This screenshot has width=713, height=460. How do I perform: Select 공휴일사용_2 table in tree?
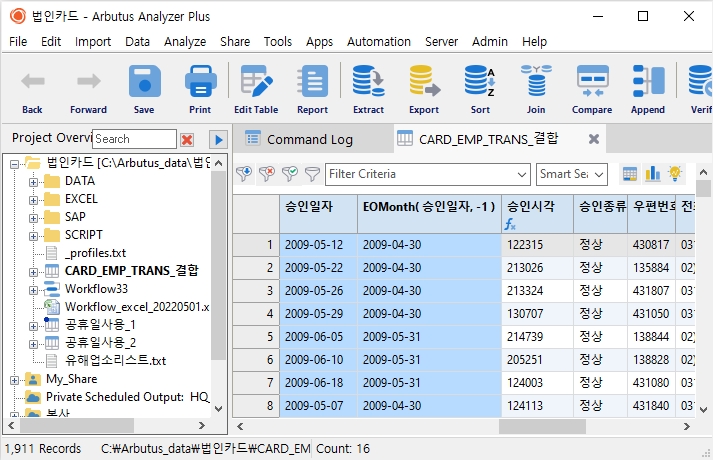point(100,343)
